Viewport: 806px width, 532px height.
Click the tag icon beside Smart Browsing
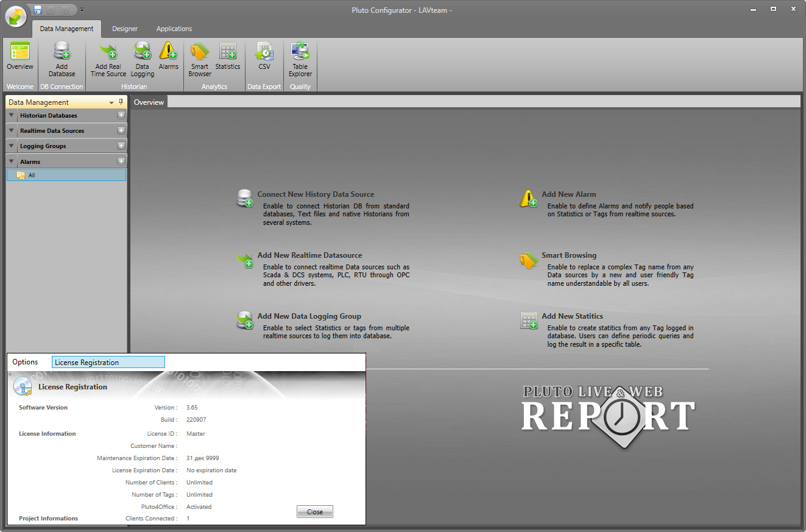point(528,260)
